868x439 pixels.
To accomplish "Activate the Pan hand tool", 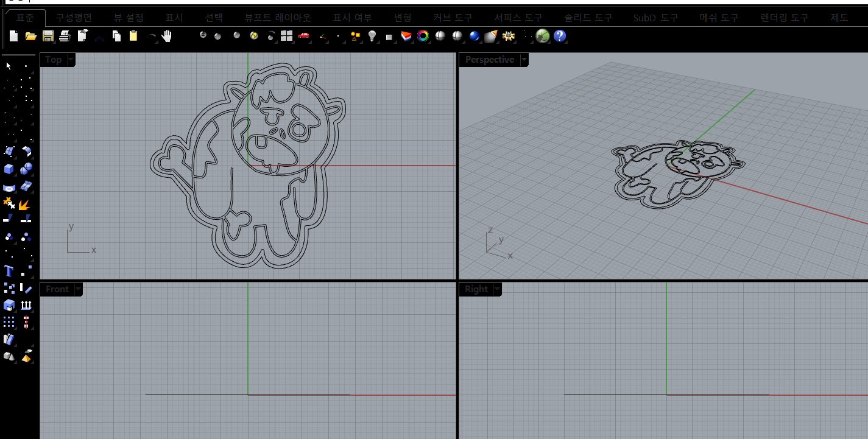I will [167, 37].
